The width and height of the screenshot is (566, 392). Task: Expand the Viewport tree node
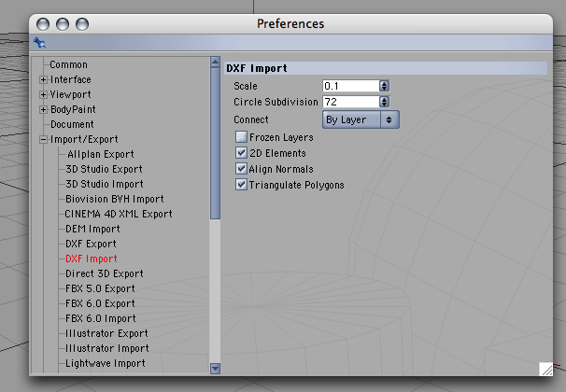point(43,94)
